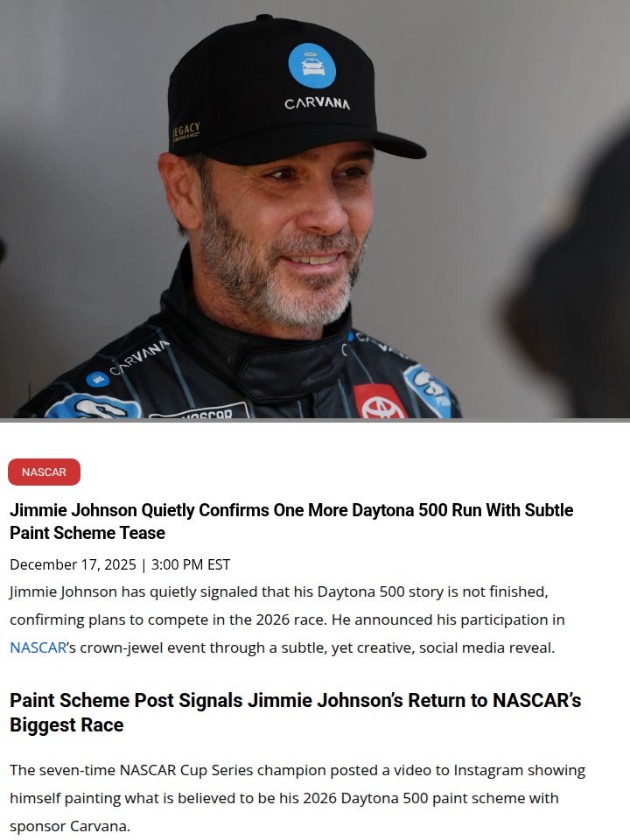The width and height of the screenshot is (630, 840).
Task: Click the publication date December 17, 2025
Action: [x=73, y=564]
